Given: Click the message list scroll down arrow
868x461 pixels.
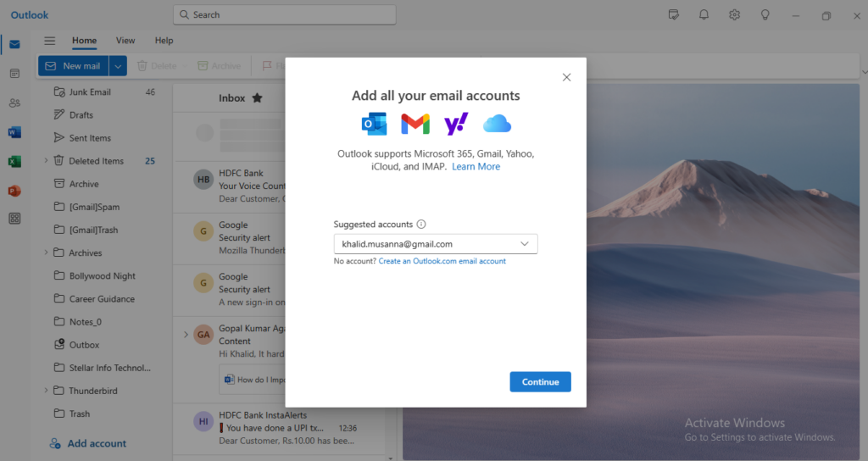Looking at the screenshot, I should click(390, 458).
